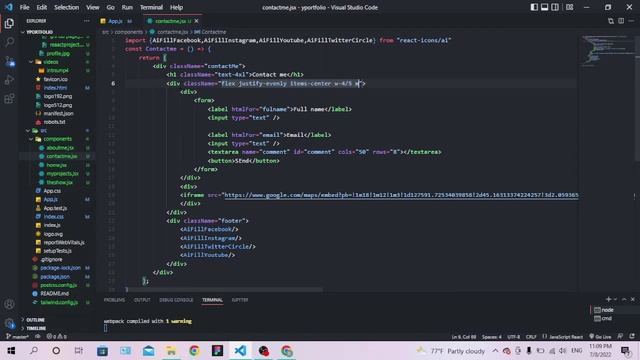Switch to the Output panel tab
The height and width of the screenshot is (360, 640).
click(x=142, y=300)
